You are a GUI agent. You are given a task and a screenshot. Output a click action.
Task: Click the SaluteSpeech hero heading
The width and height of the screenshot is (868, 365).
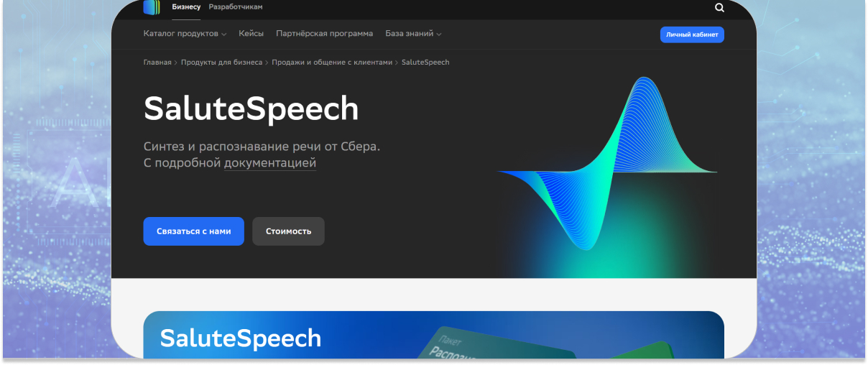(x=251, y=108)
